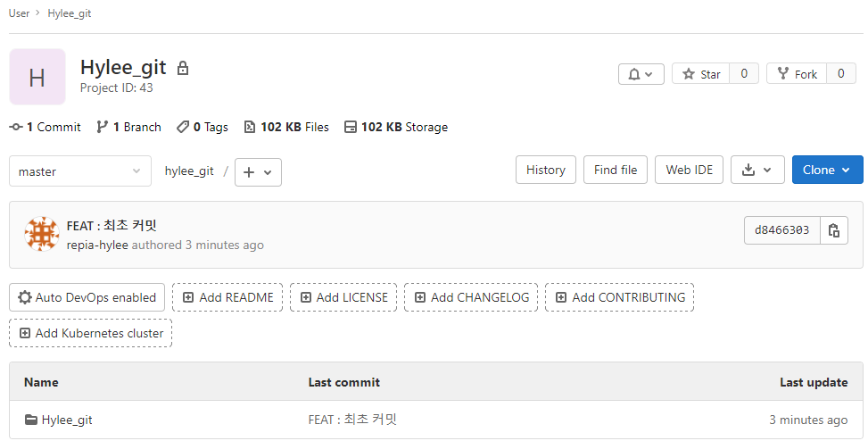Click the H project avatar thumbnail

(x=37, y=77)
